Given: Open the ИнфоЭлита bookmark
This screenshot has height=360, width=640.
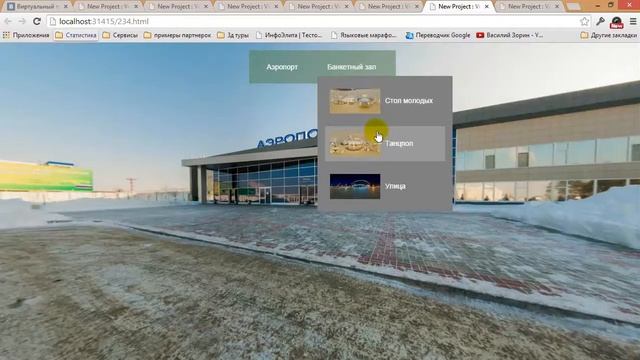Looking at the screenshot, I should pos(289,35).
